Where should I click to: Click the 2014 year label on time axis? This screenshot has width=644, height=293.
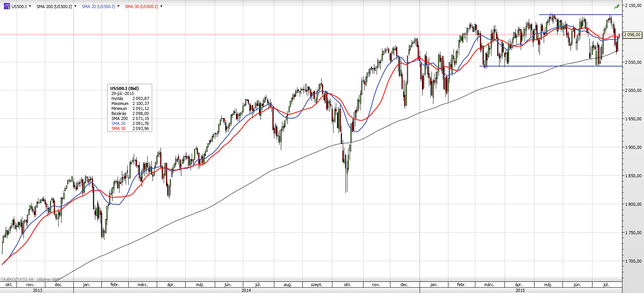(246, 290)
